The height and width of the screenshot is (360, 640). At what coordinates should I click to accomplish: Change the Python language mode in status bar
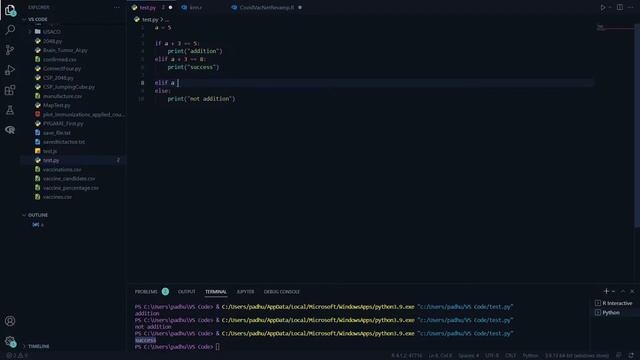click(530, 356)
